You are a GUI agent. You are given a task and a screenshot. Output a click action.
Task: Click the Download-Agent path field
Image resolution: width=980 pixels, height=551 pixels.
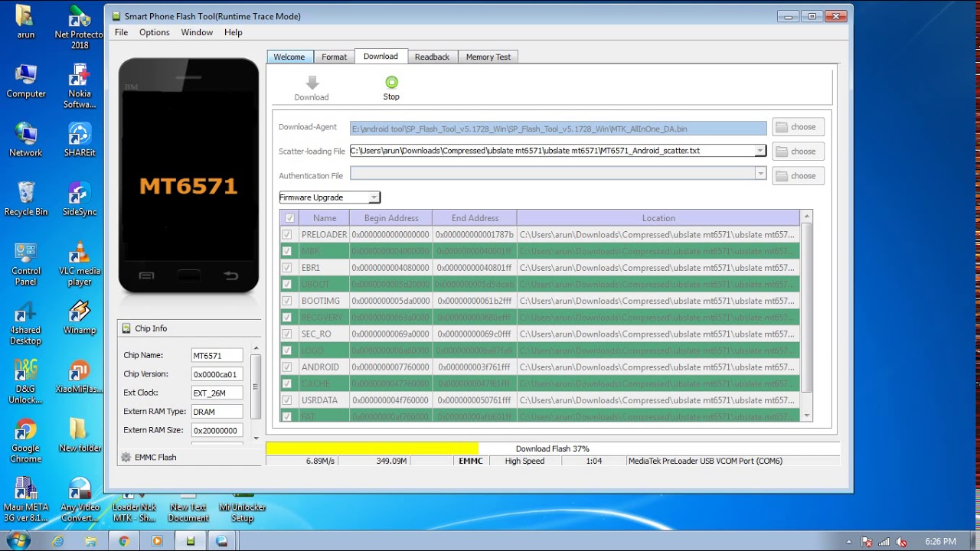558,129
